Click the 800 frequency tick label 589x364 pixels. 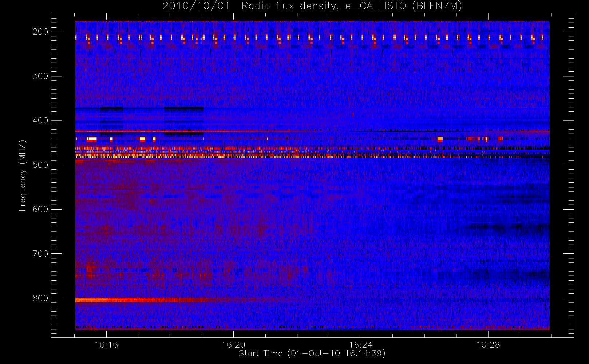pyautogui.click(x=40, y=298)
